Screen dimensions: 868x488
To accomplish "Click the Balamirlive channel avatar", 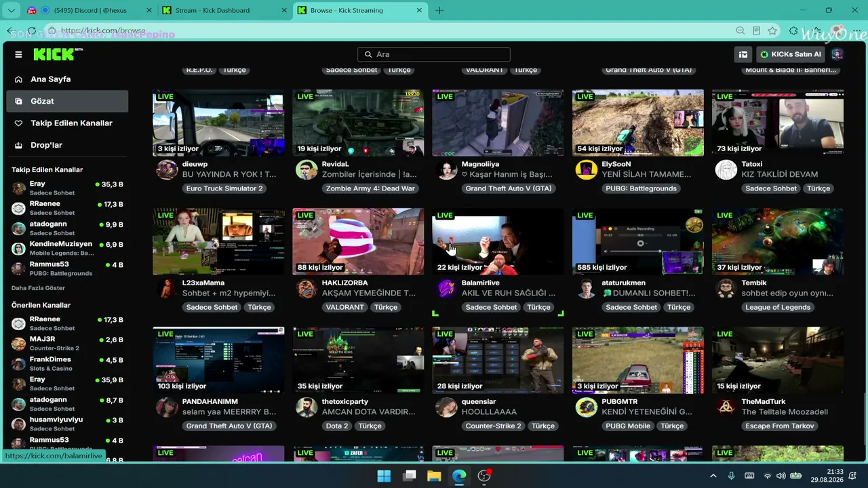I will [446, 288].
